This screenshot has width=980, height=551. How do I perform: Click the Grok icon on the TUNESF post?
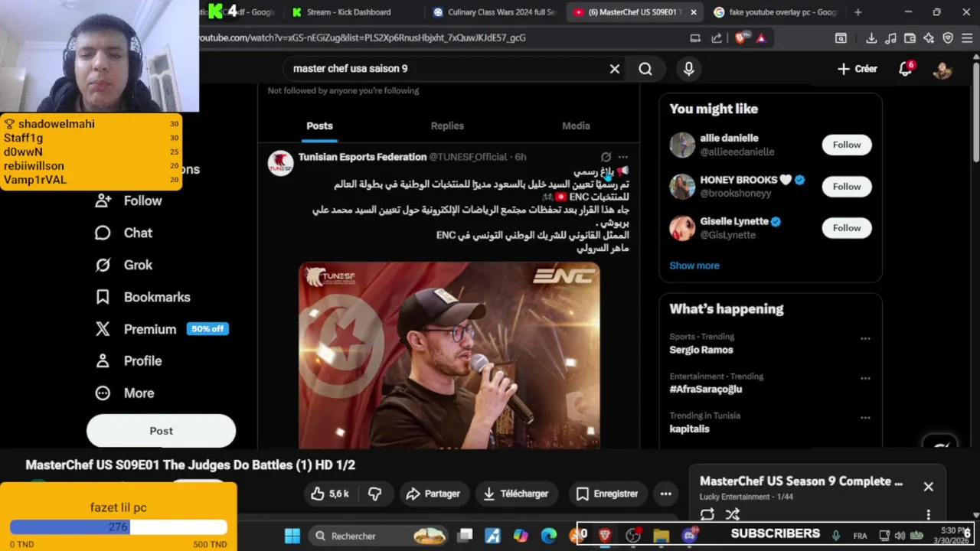(606, 157)
